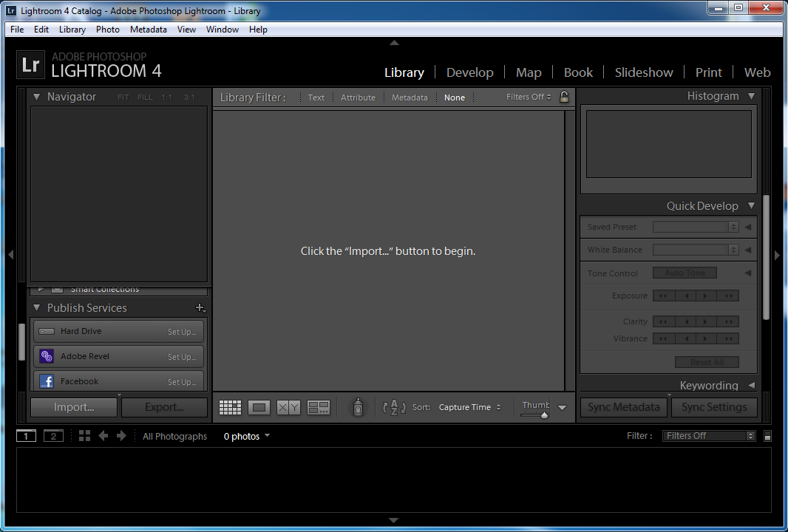
Task: Click the Auto Tone button
Action: pyautogui.click(x=685, y=273)
